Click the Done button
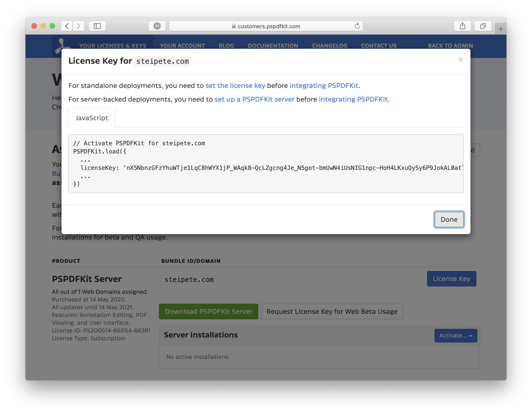This screenshot has width=532, height=414. pyautogui.click(x=449, y=219)
